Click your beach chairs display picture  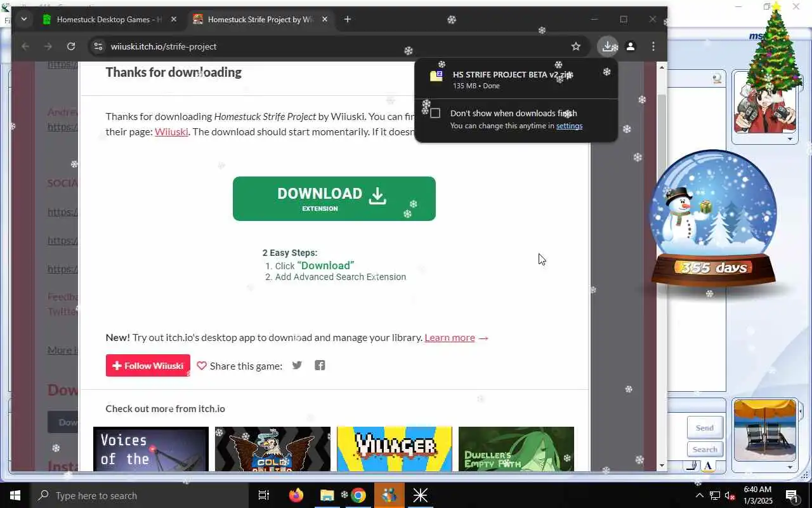765,430
